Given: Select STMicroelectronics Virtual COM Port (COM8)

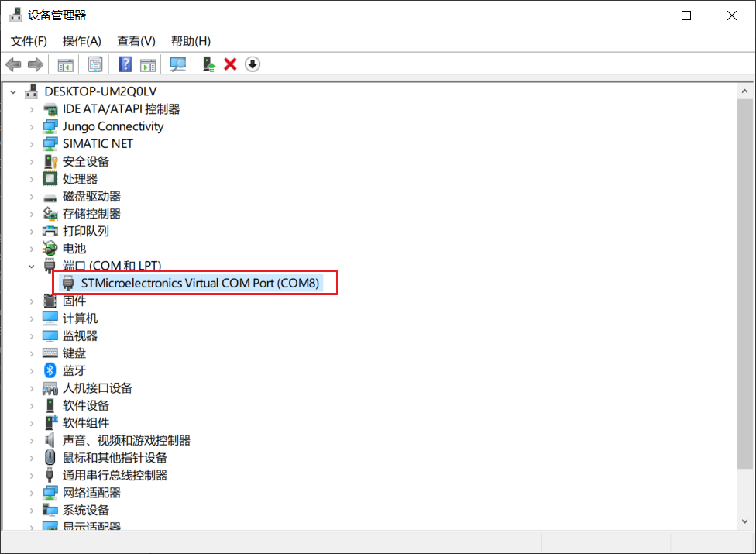Looking at the screenshot, I should pos(200,283).
